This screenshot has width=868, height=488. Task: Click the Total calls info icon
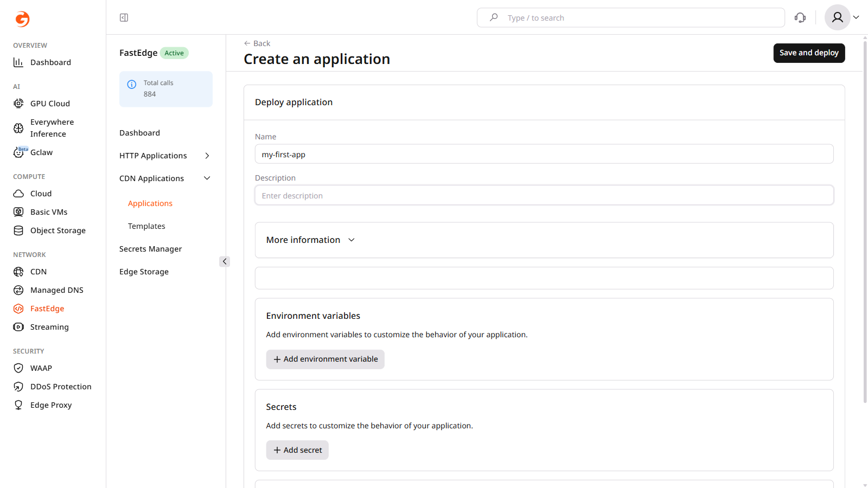[132, 84]
